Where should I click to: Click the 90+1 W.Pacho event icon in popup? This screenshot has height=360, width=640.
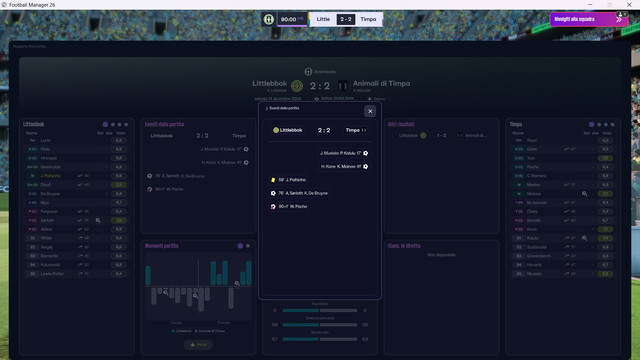coord(273,207)
